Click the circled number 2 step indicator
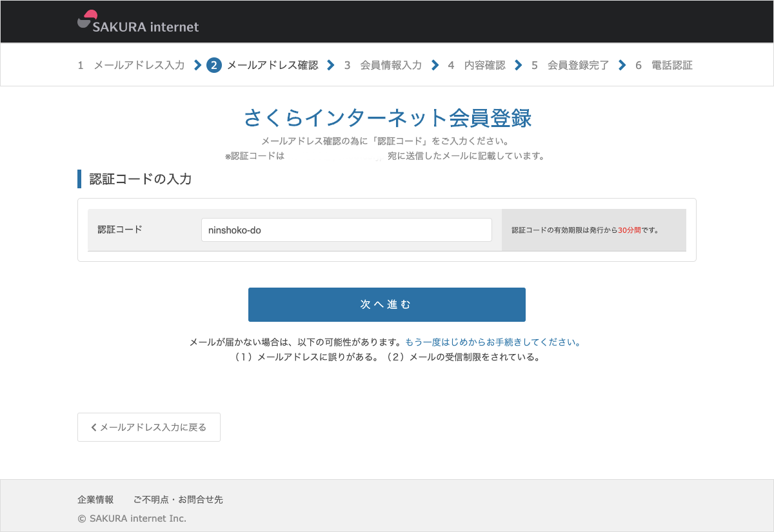Screen dimensions: 774x532 214,65
